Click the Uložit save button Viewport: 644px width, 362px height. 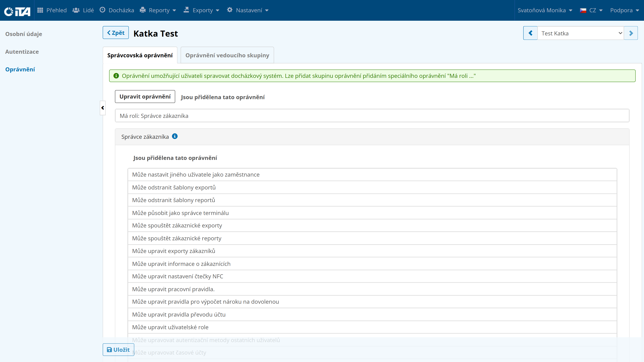(118, 350)
